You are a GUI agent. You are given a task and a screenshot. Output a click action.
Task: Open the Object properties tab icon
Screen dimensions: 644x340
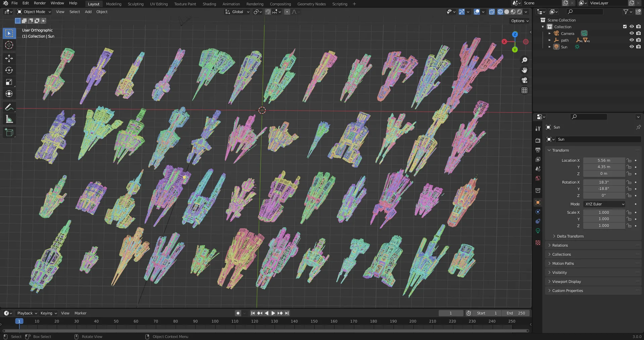coord(538,202)
